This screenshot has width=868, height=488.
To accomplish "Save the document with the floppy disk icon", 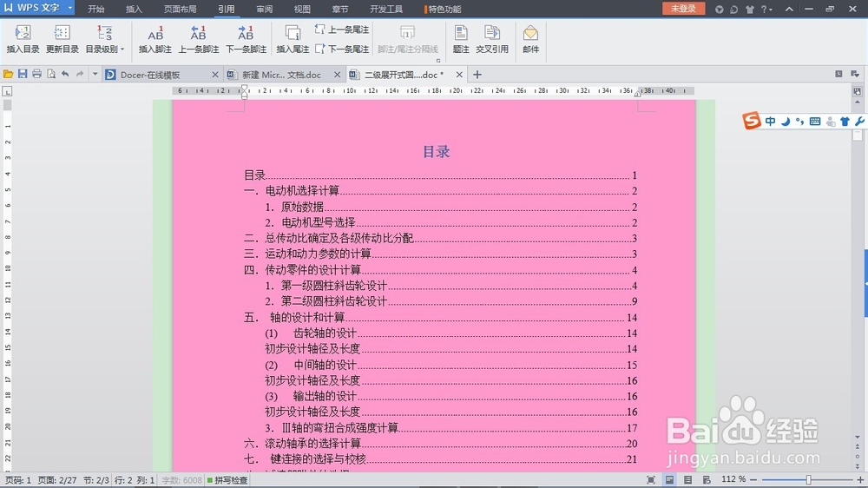I will coord(23,74).
